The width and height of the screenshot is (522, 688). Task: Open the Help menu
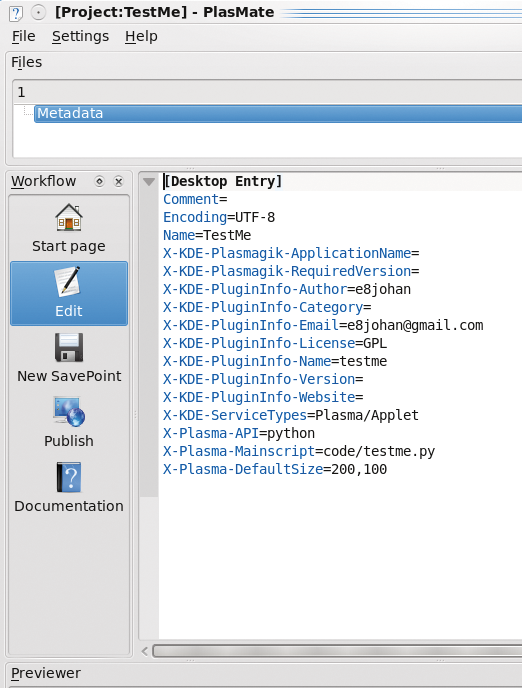(x=141, y=36)
